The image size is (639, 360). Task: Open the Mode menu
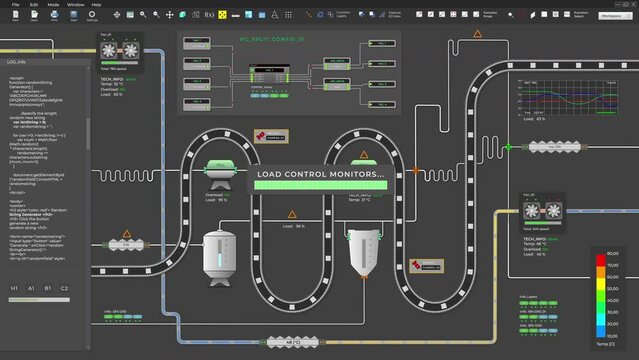point(53,4)
